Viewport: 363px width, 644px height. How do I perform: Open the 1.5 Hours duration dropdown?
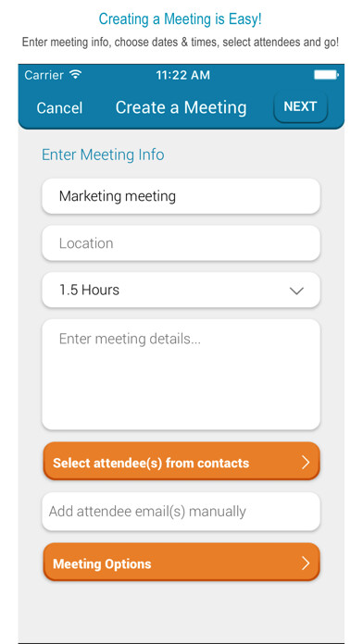[x=181, y=290]
